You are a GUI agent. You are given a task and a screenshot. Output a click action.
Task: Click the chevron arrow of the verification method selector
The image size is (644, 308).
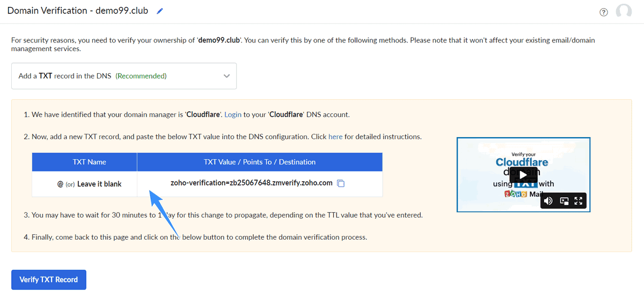[226, 76]
